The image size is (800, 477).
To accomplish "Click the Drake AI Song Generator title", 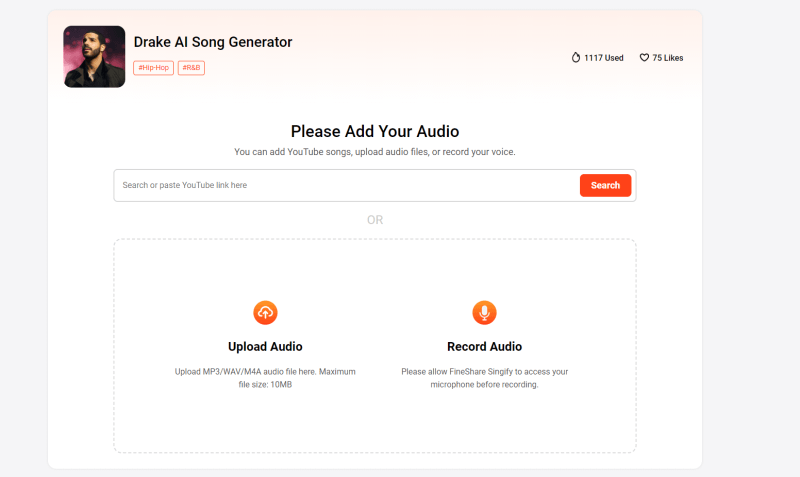I will (x=213, y=42).
